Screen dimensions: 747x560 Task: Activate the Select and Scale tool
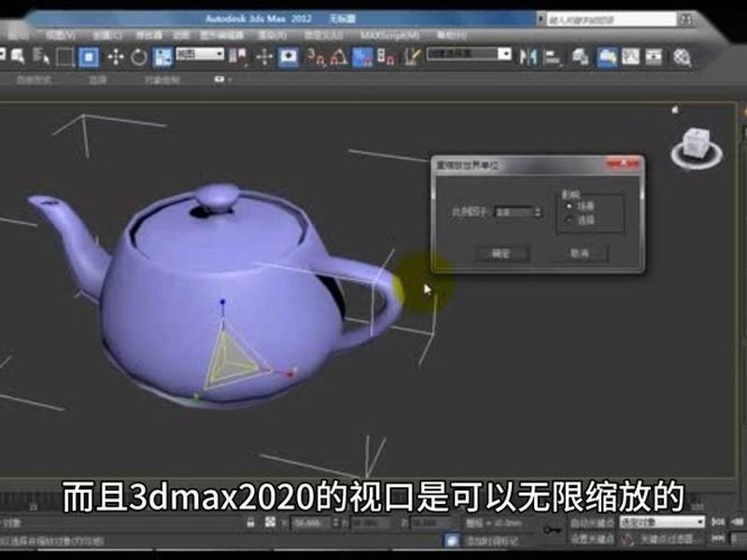click(162, 58)
